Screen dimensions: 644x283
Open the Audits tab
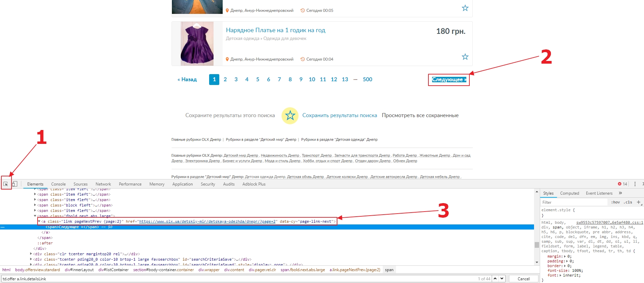pos(229,184)
